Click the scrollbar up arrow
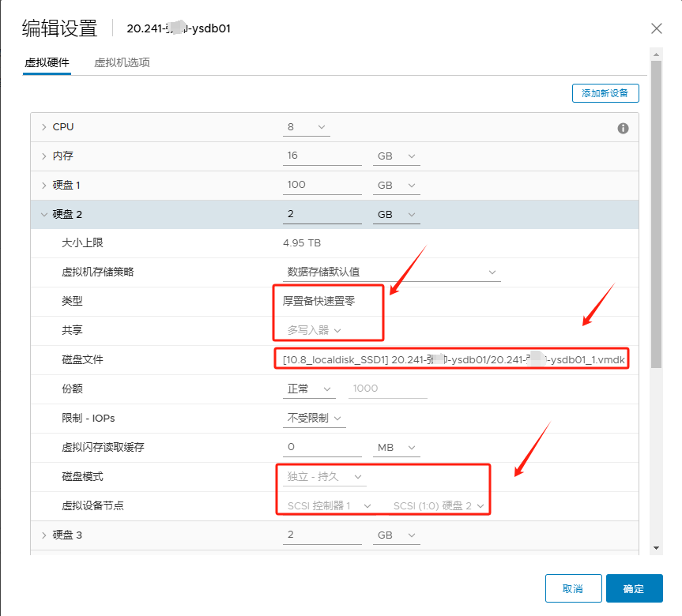The height and width of the screenshot is (616, 682). point(657,54)
